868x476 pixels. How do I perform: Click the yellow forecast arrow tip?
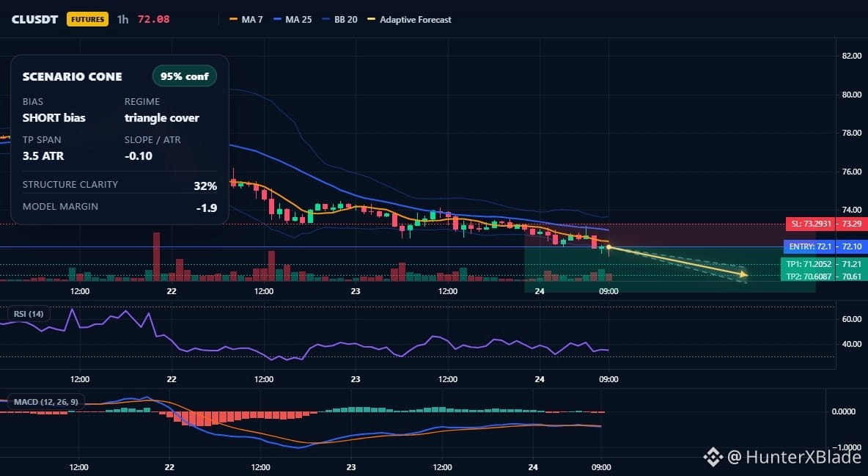[x=745, y=274]
